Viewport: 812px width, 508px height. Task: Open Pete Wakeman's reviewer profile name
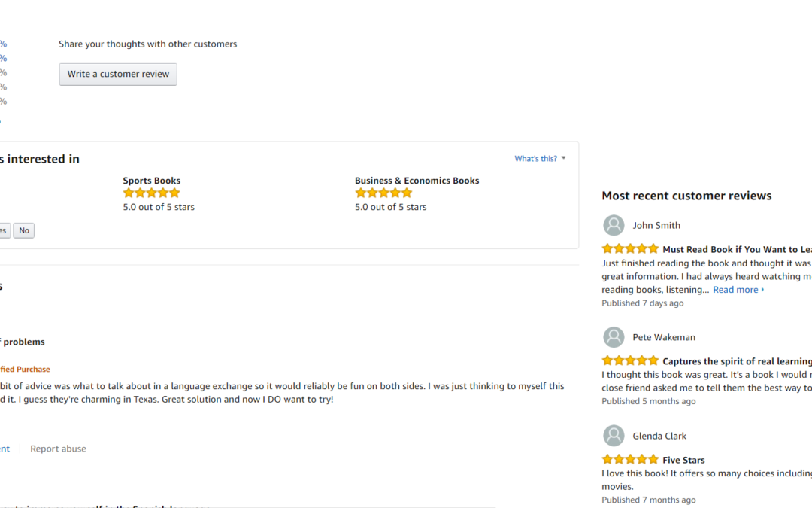tap(664, 337)
